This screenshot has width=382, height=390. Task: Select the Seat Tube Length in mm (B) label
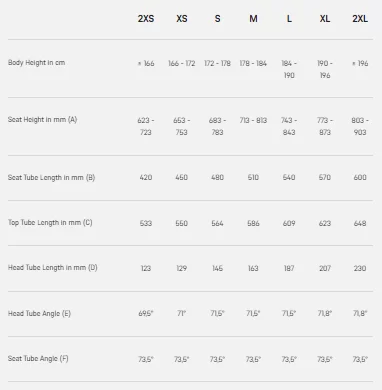tap(51, 177)
